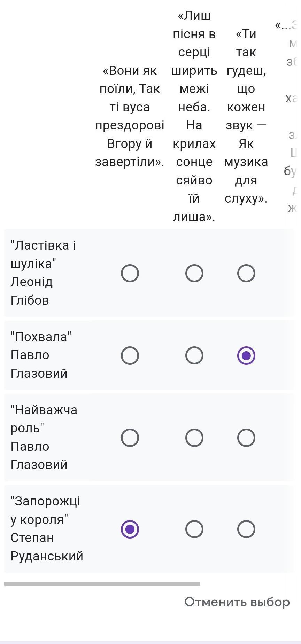The width and height of the screenshot is (301, 644).
Task: Click the horizontal scrollbar under the grid
Action: 102,584
